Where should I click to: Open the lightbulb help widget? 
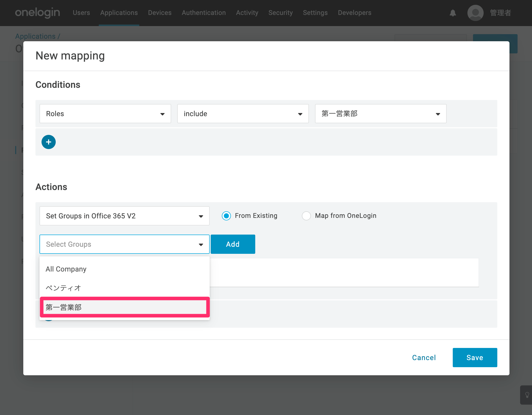pyautogui.click(x=527, y=395)
